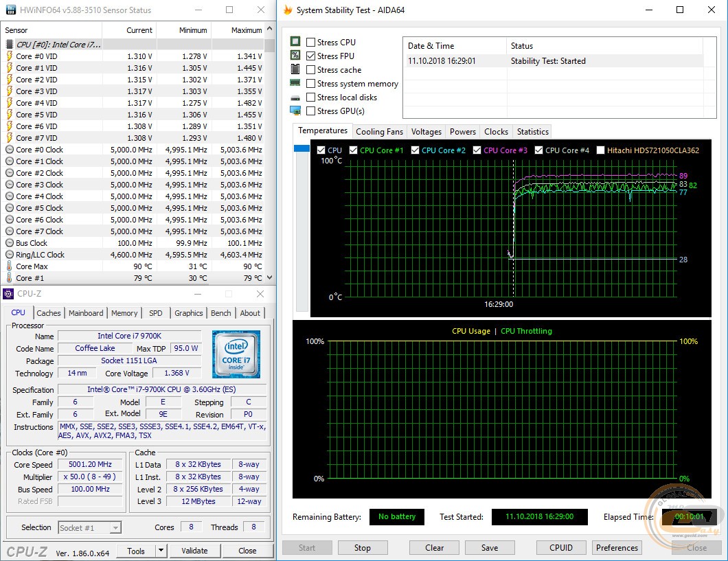Click the CPU [#0] sensor chip icon

pos(10,45)
